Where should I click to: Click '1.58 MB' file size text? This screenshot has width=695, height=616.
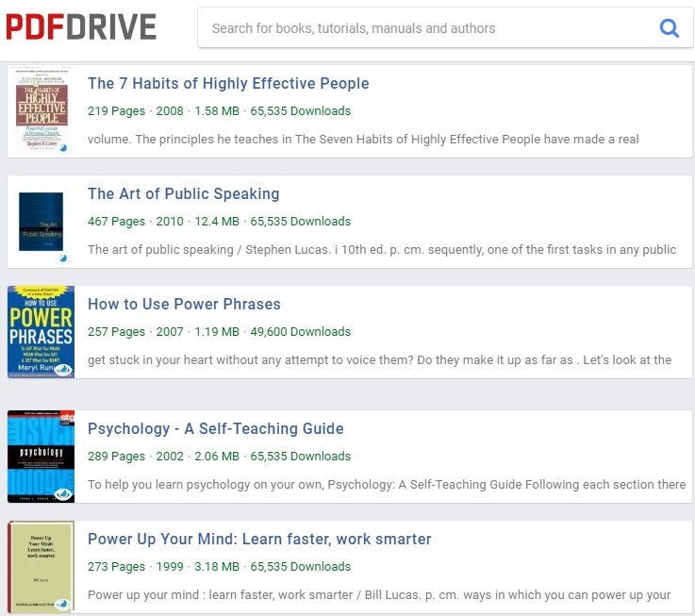click(x=217, y=111)
